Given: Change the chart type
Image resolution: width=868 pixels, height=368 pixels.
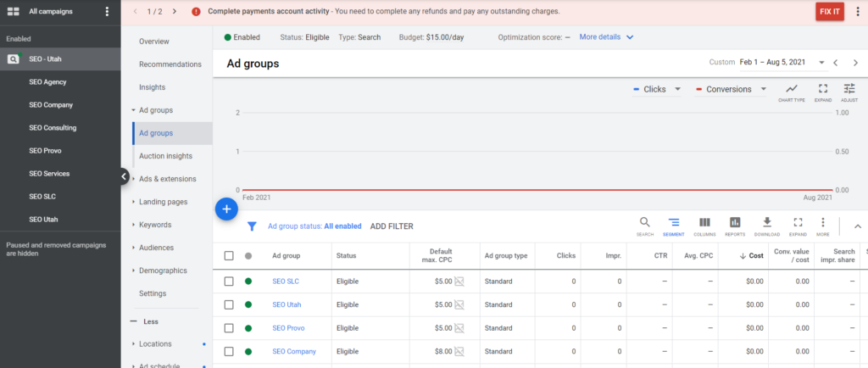Looking at the screenshot, I should pyautogui.click(x=792, y=92).
